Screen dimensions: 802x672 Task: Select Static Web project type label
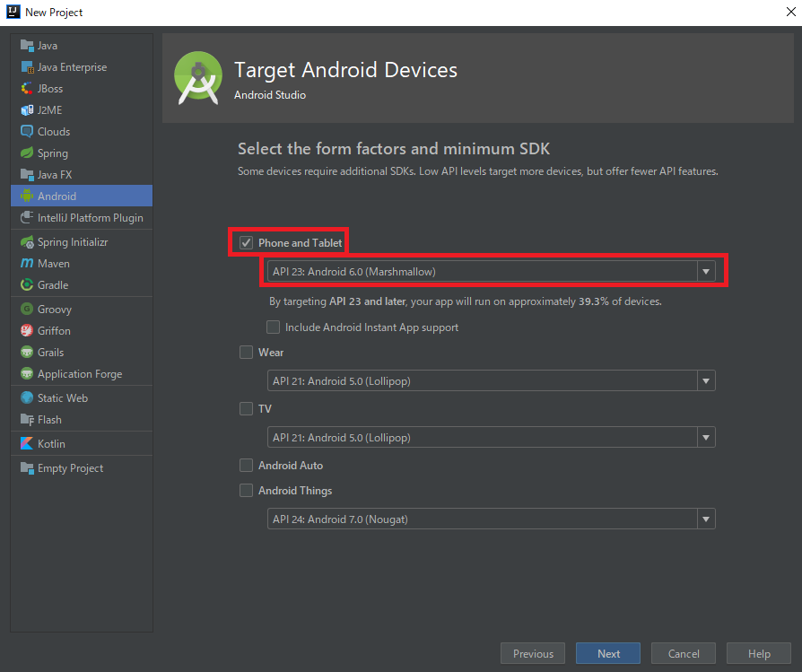pos(63,397)
